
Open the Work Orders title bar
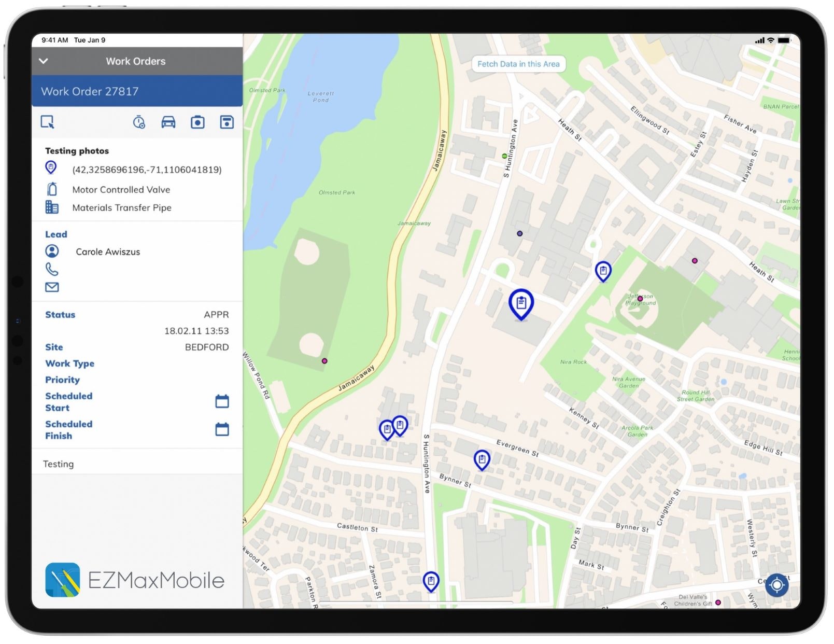pyautogui.click(x=136, y=61)
